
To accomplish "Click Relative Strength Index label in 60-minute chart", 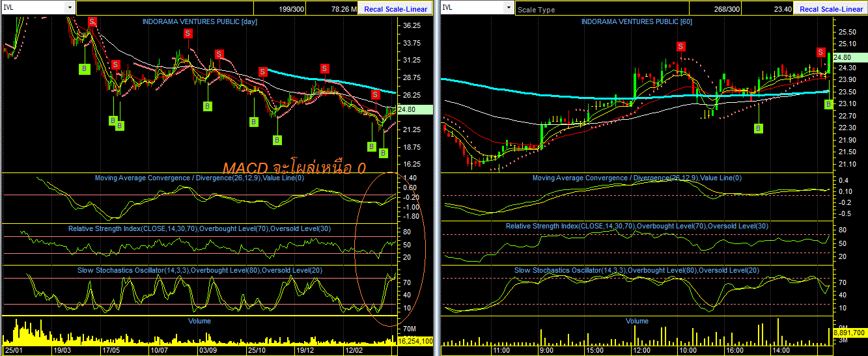I will [x=637, y=226].
